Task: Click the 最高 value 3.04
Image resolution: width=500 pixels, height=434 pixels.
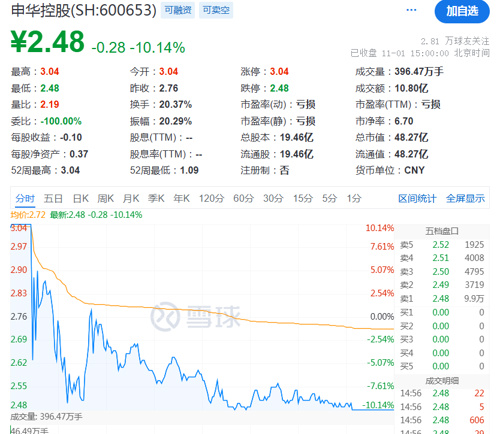Action: coord(50,72)
